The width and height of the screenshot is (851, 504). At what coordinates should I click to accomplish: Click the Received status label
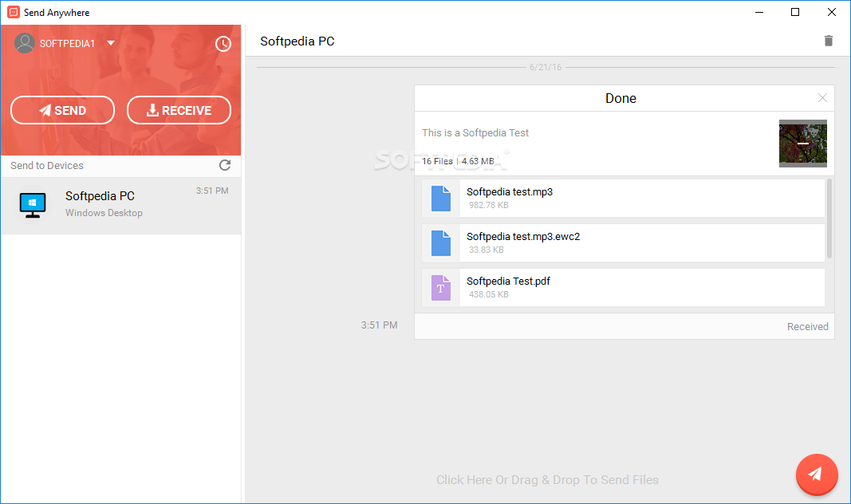coord(808,327)
